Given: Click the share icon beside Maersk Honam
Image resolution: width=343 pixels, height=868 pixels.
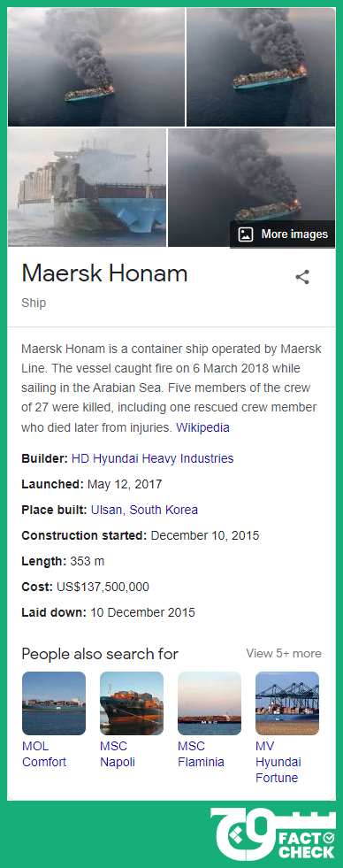Looking at the screenshot, I should (x=302, y=277).
